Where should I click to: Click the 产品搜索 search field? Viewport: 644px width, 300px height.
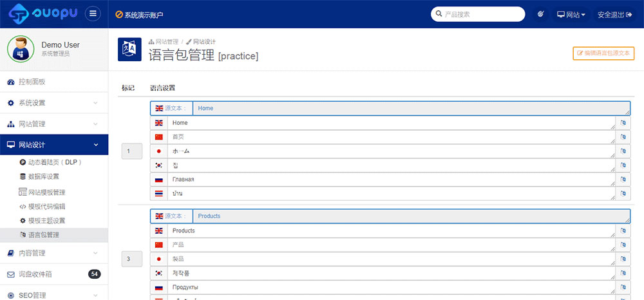click(482, 14)
